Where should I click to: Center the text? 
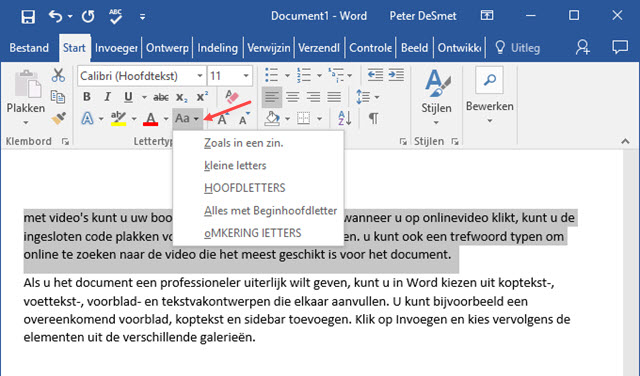292,97
